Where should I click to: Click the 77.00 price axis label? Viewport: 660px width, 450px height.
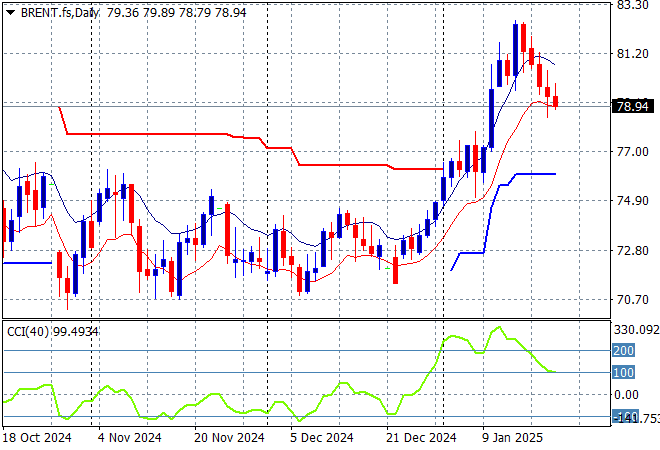pyautogui.click(x=632, y=152)
